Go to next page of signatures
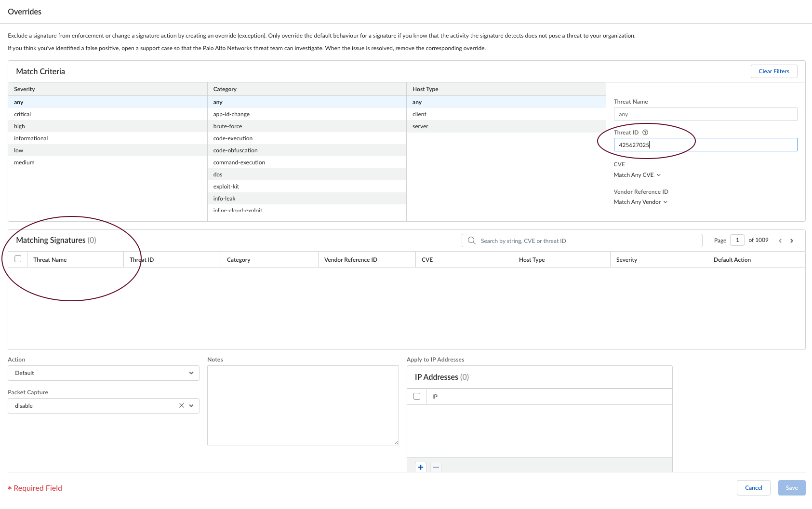The height and width of the screenshot is (509, 812). (792, 241)
